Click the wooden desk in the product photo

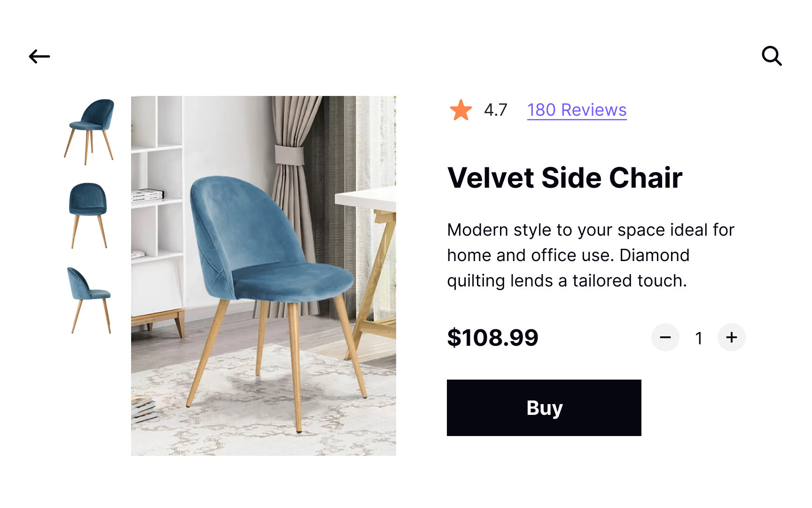click(371, 263)
